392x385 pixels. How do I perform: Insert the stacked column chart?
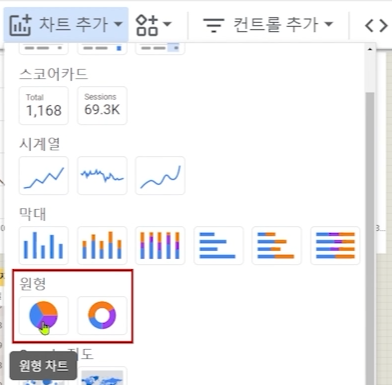(102, 245)
